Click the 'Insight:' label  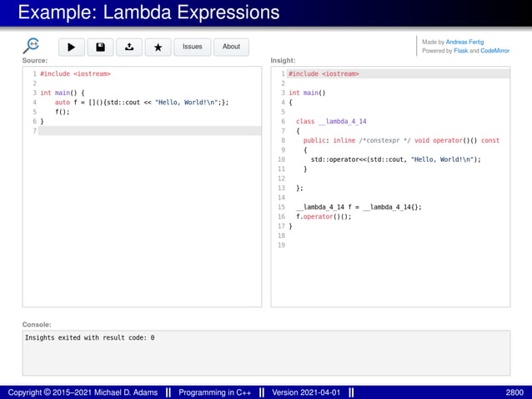283,60
